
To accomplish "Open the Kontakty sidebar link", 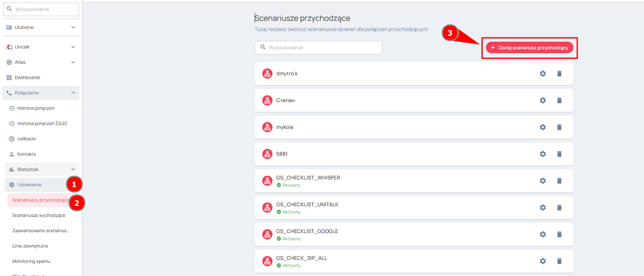I will pyautogui.click(x=27, y=154).
